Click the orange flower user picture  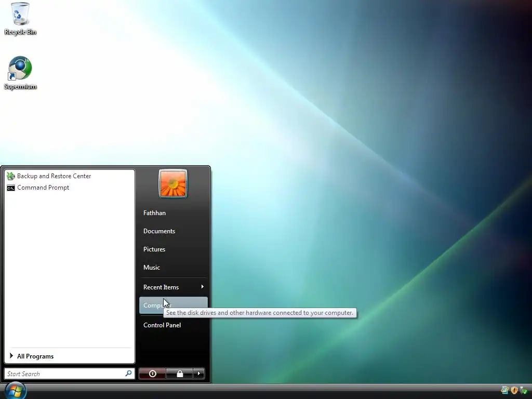click(172, 183)
